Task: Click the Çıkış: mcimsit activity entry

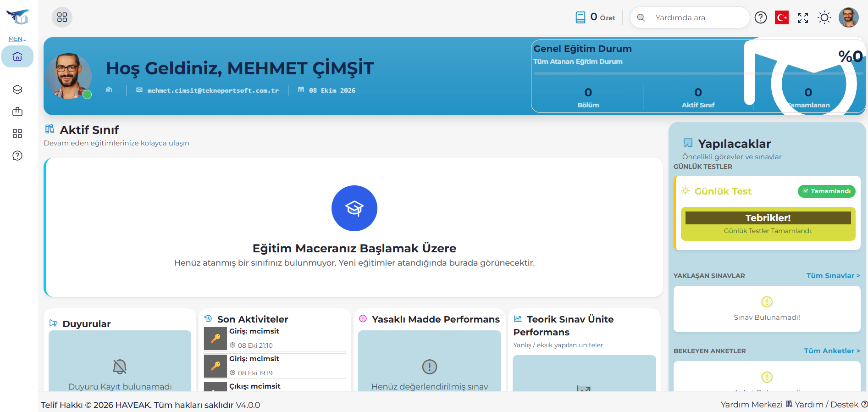Action: [275, 386]
